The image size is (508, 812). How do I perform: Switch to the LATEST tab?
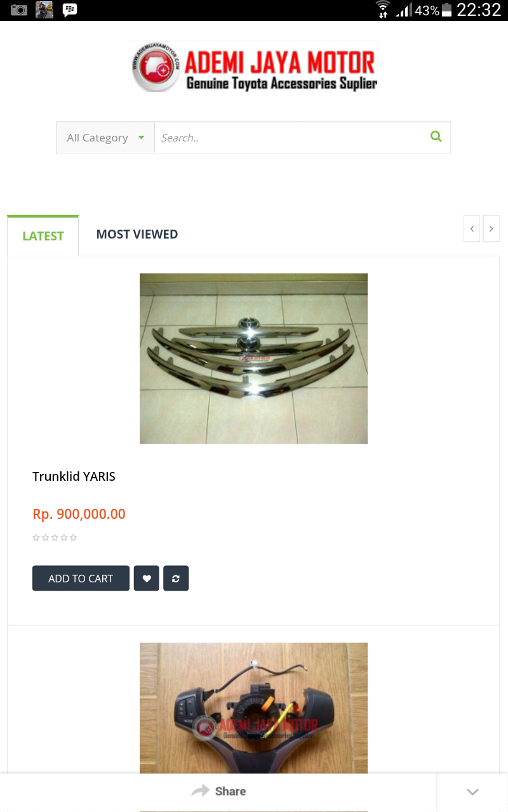coord(43,236)
